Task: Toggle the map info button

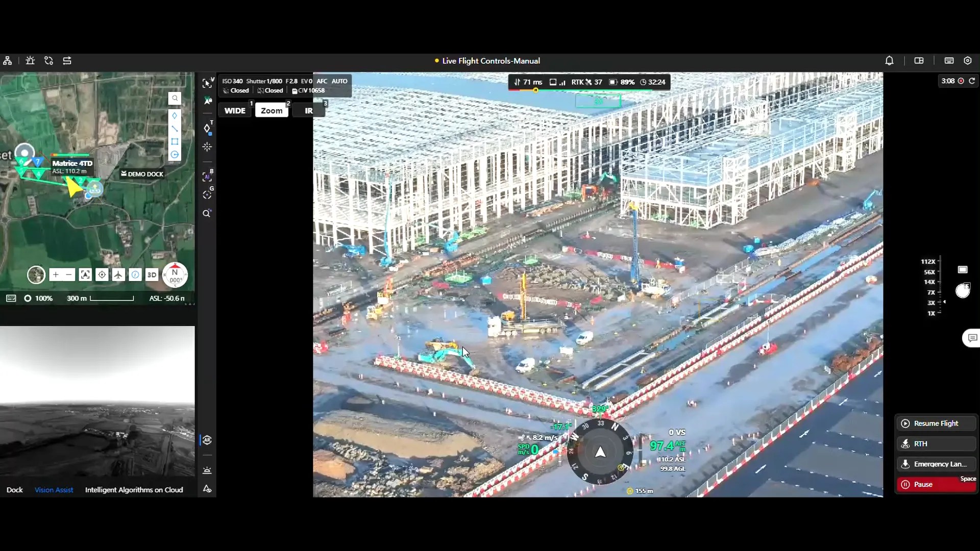Action: tap(135, 275)
